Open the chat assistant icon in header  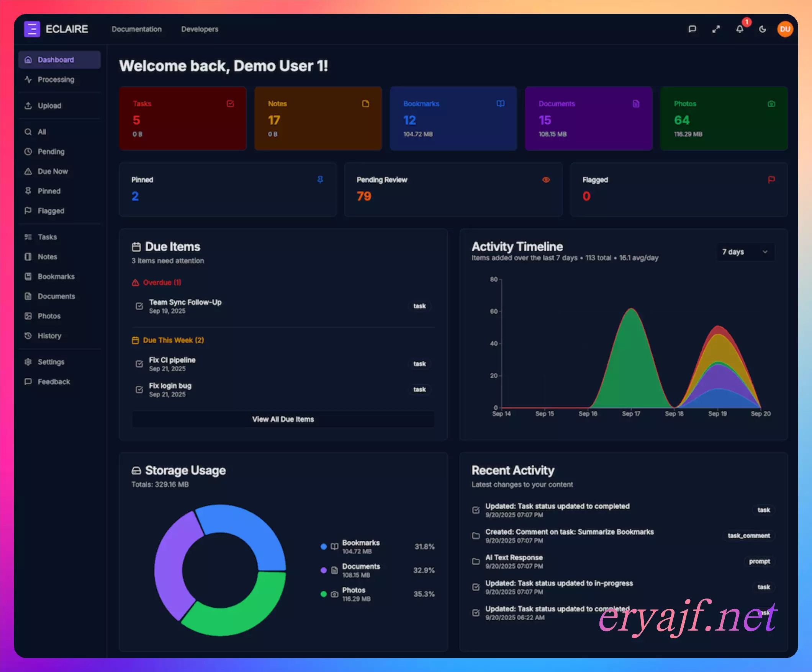[x=692, y=29]
